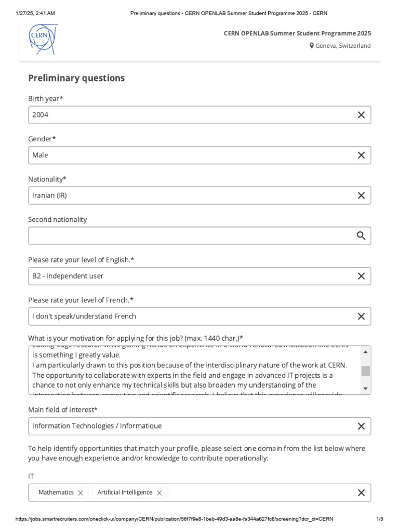Click the Second nationality input field
The width and height of the screenshot is (399, 532).
coord(187,236)
